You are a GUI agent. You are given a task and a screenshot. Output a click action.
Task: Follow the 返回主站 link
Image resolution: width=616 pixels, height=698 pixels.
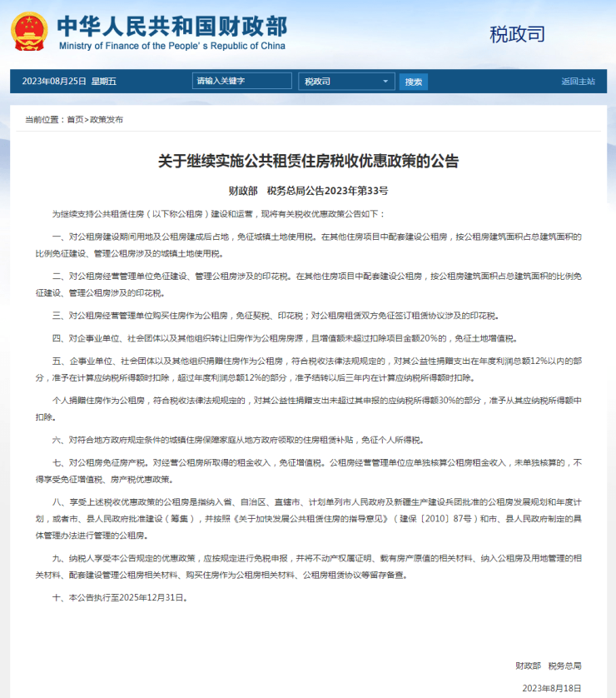coord(578,82)
